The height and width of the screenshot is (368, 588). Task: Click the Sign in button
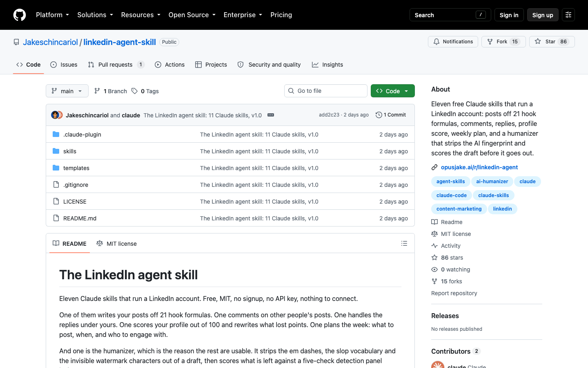coord(509,15)
